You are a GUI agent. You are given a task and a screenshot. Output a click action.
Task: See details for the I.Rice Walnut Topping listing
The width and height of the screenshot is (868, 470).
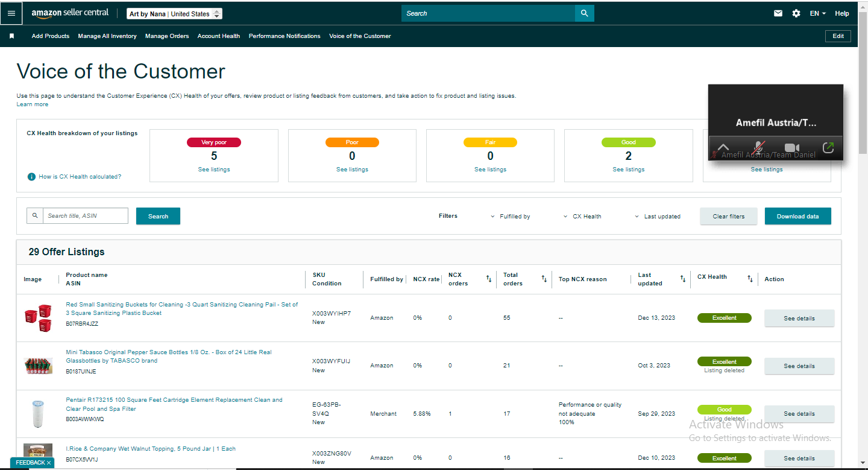[x=799, y=458]
